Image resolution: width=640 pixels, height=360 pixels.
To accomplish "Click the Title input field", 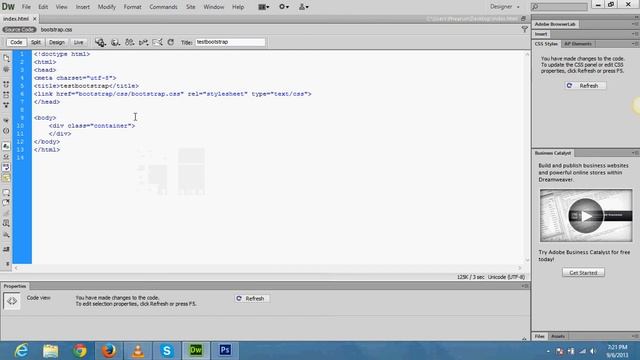I will click(230, 42).
